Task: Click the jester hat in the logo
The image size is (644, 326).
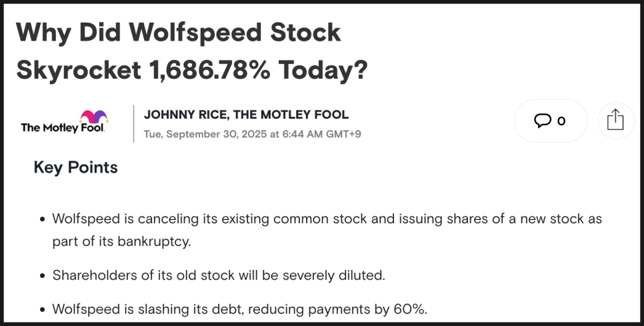Action: [x=93, y=117]
